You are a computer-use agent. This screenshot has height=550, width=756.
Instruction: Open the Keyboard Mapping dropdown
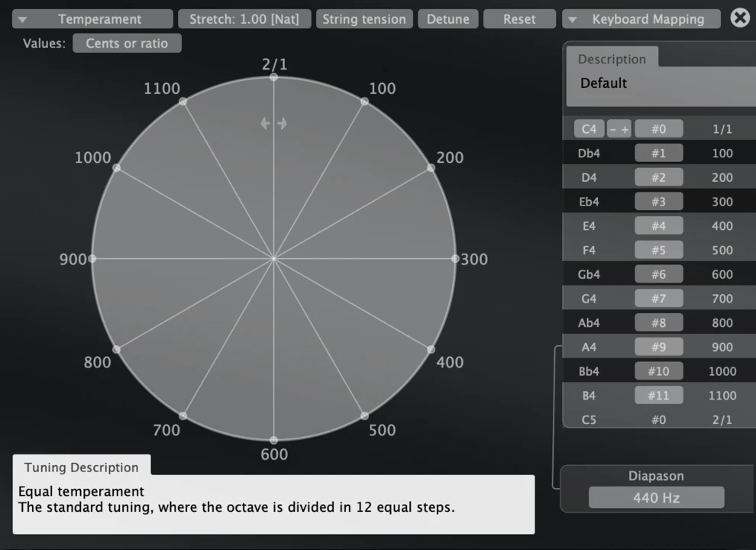641,19
